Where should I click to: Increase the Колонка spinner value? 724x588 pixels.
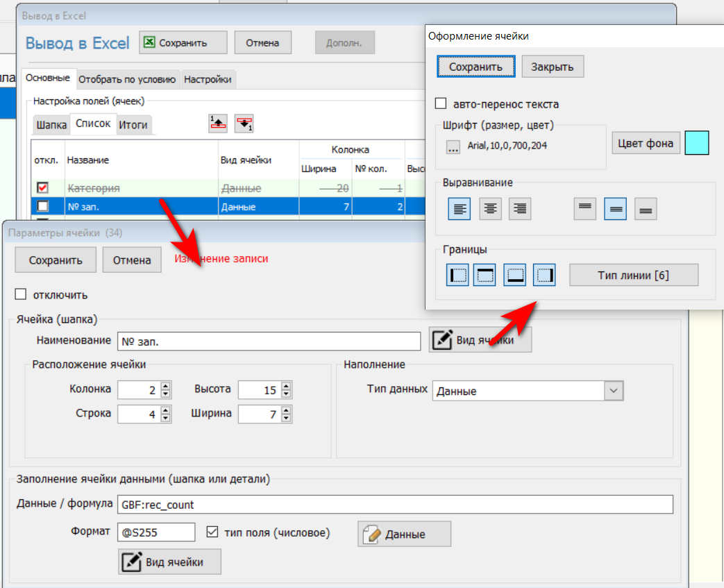tap(165, 386)
